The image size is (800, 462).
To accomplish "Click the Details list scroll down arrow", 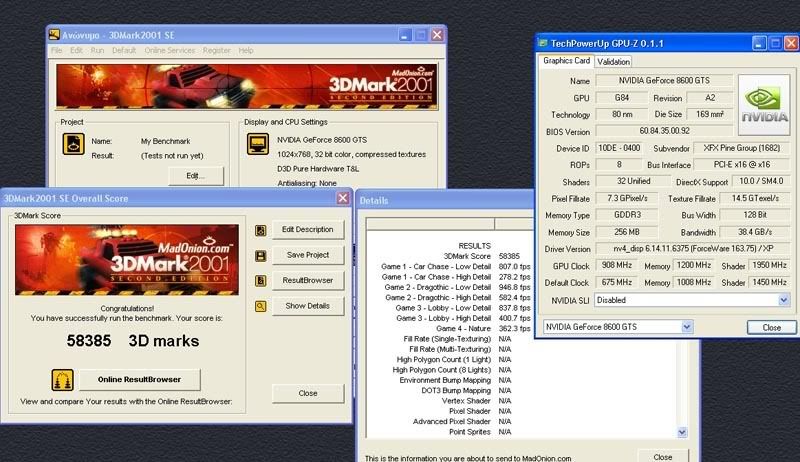I will click(x=682, y=432).
